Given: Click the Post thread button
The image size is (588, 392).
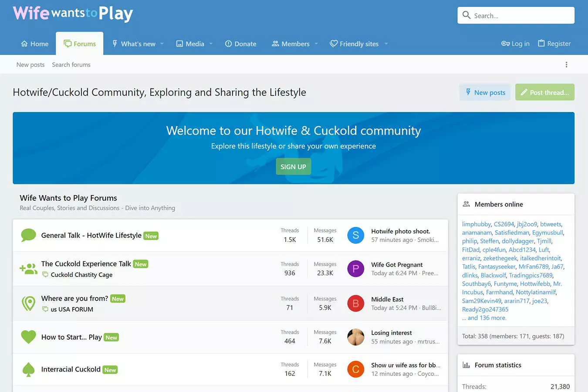Looking at the screenshot, I should click(x=545, y=92).
